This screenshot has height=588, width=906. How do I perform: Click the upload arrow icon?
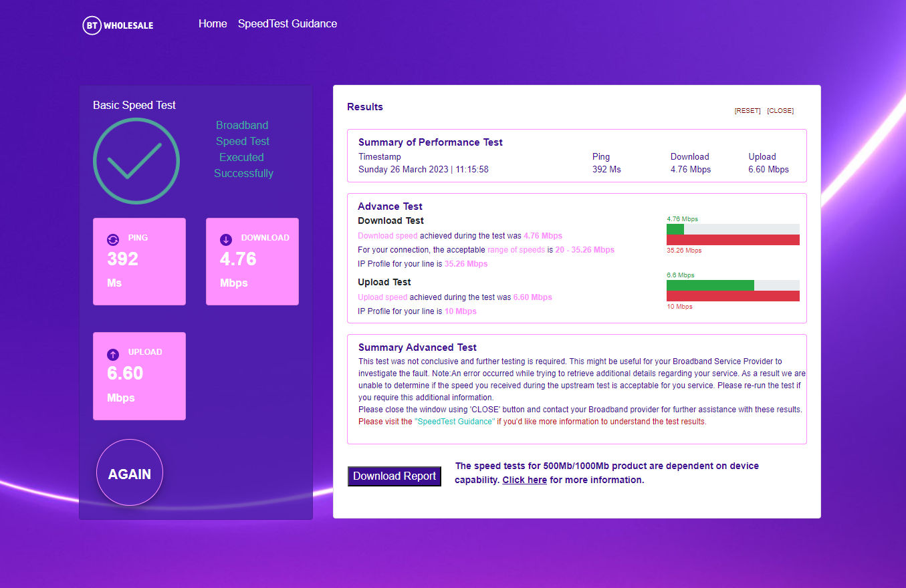click(113, 354)
